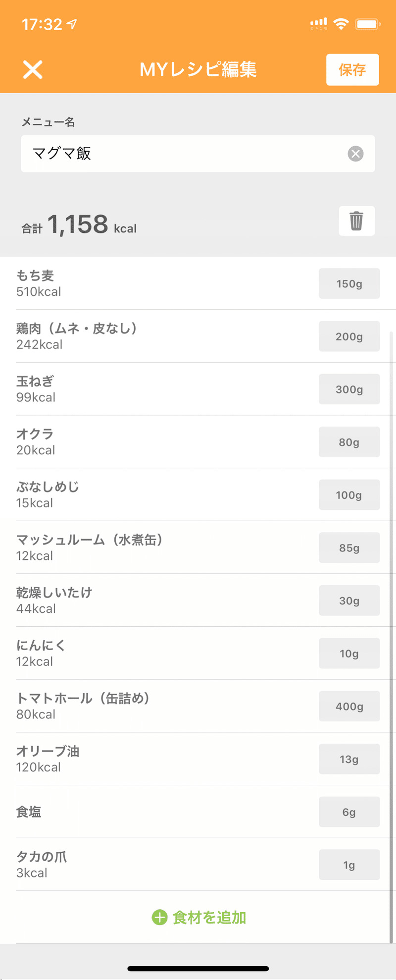Adjust ぶなしめじ amount 100g
The height and width of the screenshot is (980, 396).
click(349, 495)
